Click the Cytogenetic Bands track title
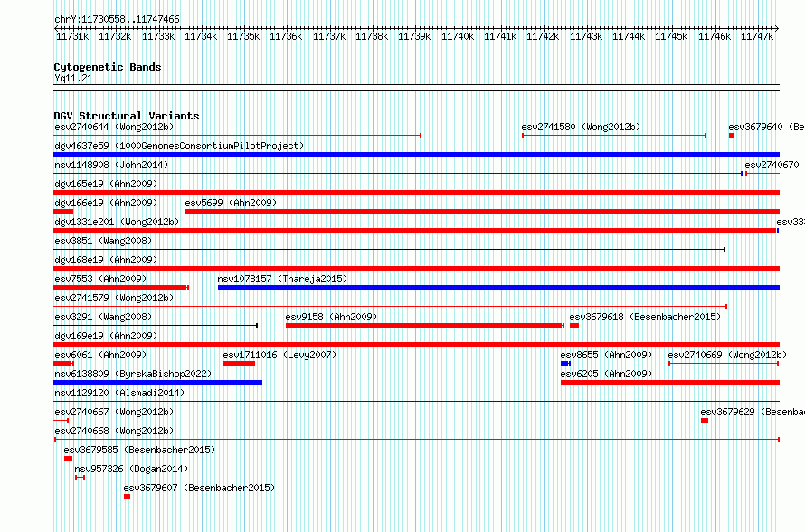The height and width of the screenshot is (532, 805). (108, 67)
